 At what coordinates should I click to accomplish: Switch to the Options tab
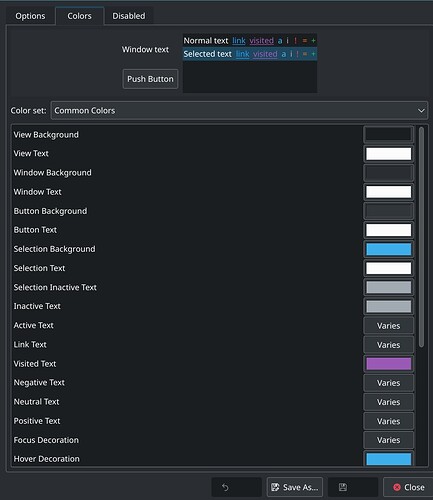[30, 16]
